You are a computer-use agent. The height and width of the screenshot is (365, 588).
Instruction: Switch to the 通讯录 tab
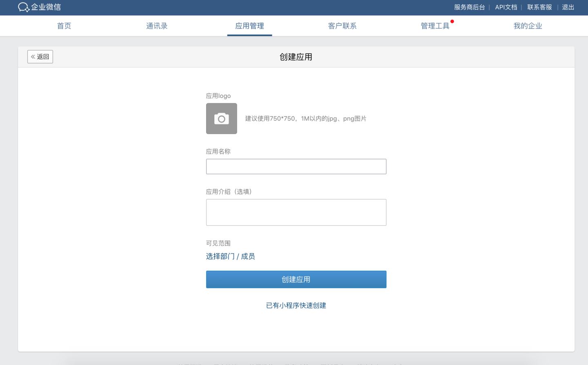coord(157,26)
